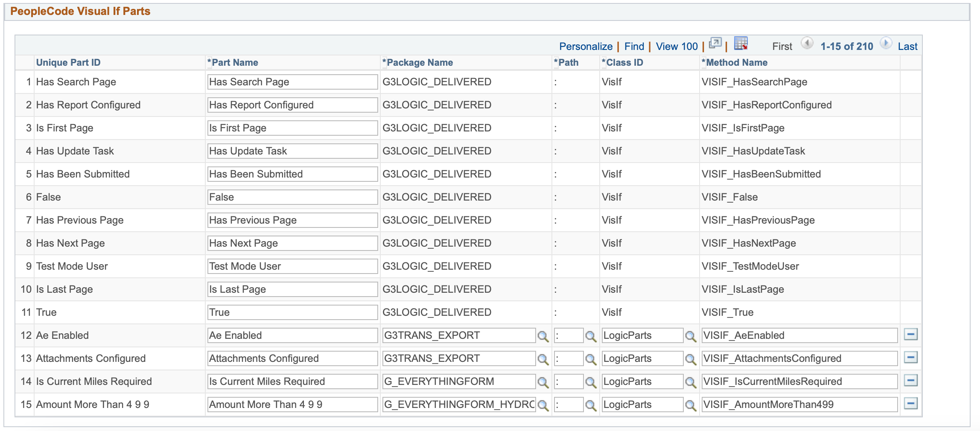Screen dimensions: 980x431
Task: Edit Part Name field Has Report Configured
Action: (x=292, y=105)
